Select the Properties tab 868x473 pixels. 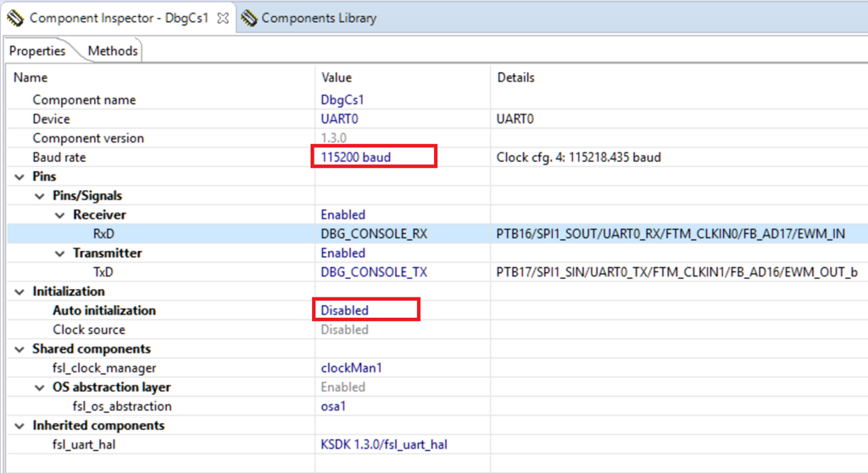pos(37,51)
